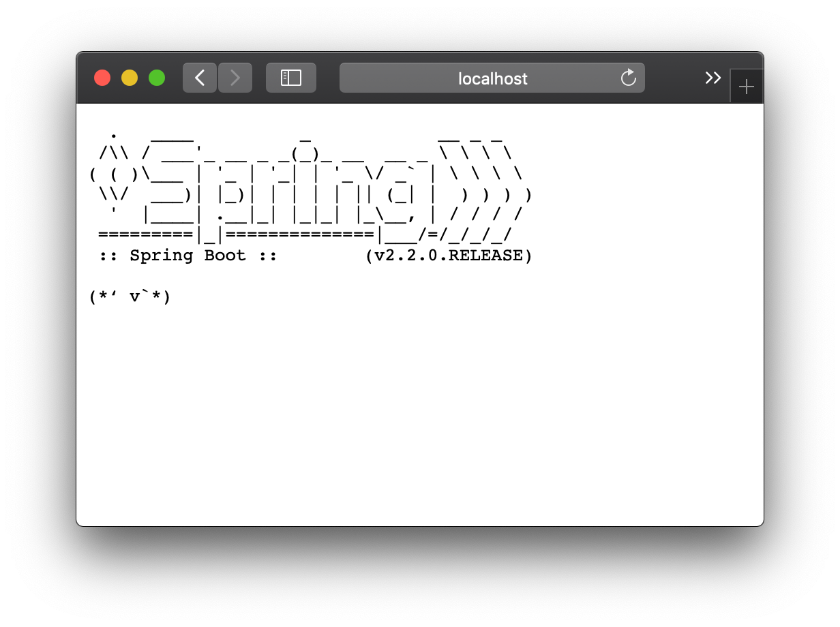840x627 pixels.
Task: Select the sidebar panel icon
Action: pyautogui.click(x=291, y=78)
